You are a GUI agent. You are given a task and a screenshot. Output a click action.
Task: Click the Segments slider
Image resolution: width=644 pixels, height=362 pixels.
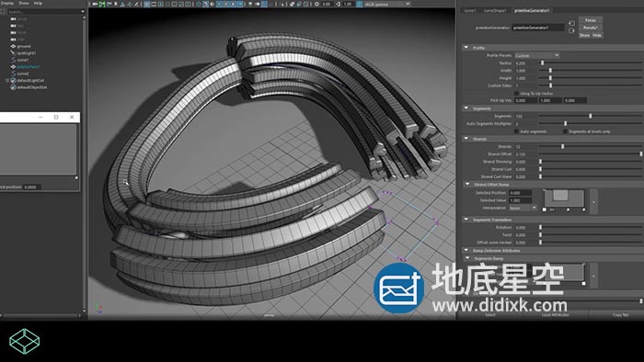[x=591, y=116]
